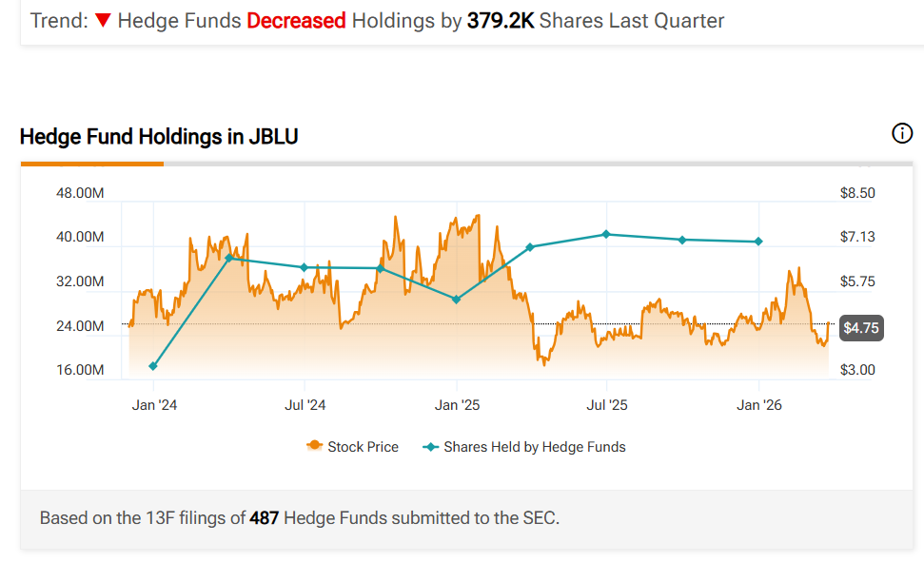Toggle the Stock Price series label
Viewport: 924px width, 562px height.
363,446
